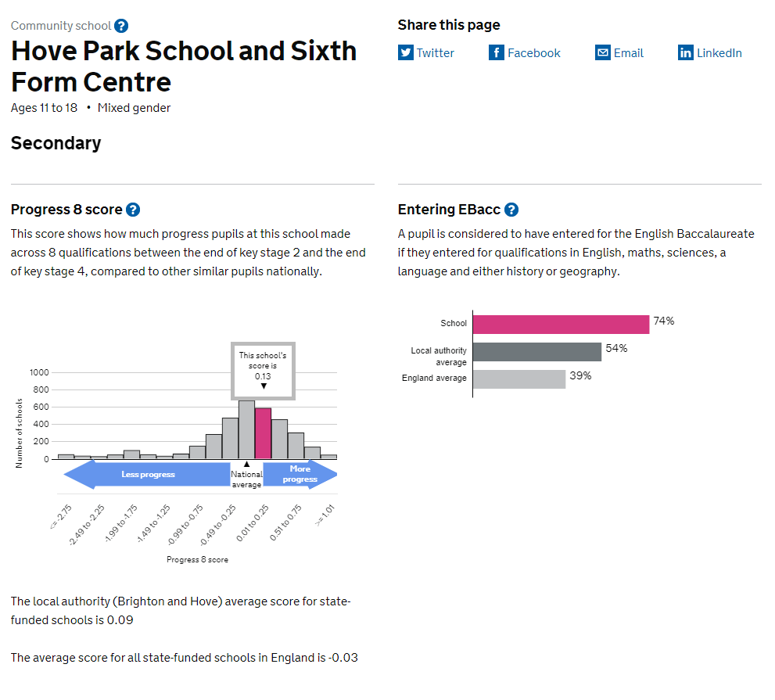Viewport: 775px width, 700px height.
Task: Click the tallest grey histogram bar
Action: coord(246,429)
